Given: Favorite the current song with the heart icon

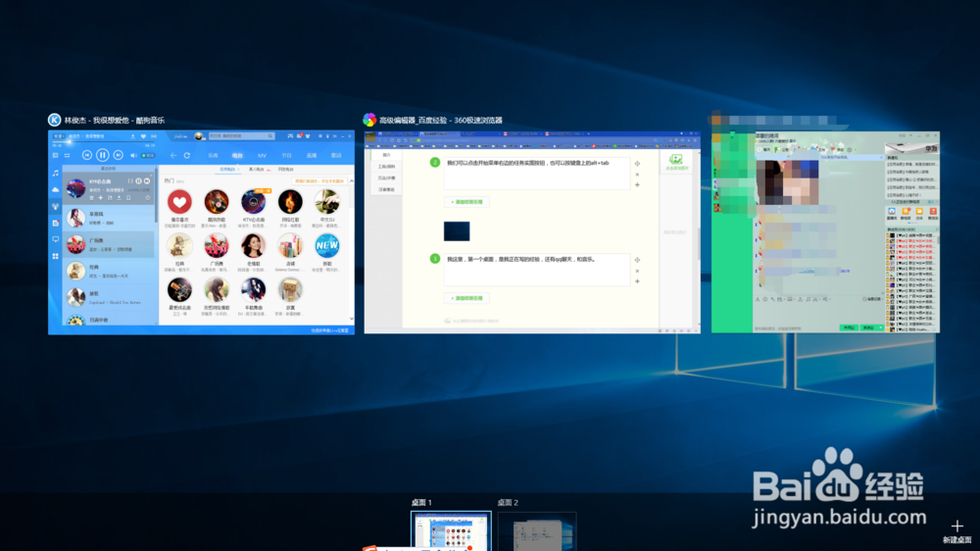Looking at the screenshot, I should tap(143, 136).
